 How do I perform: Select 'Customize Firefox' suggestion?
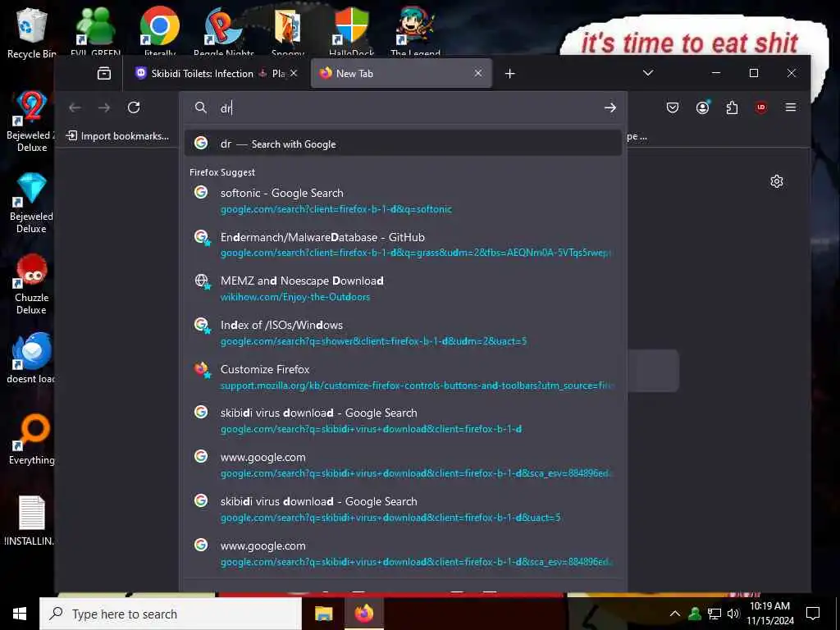[403, 377]
